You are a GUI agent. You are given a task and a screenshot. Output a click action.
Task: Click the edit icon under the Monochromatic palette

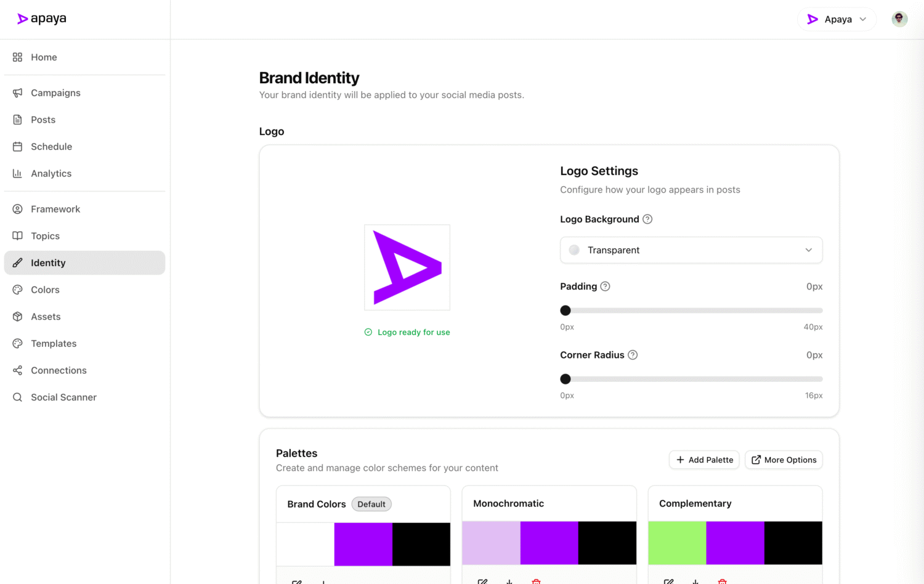point(483,581)
